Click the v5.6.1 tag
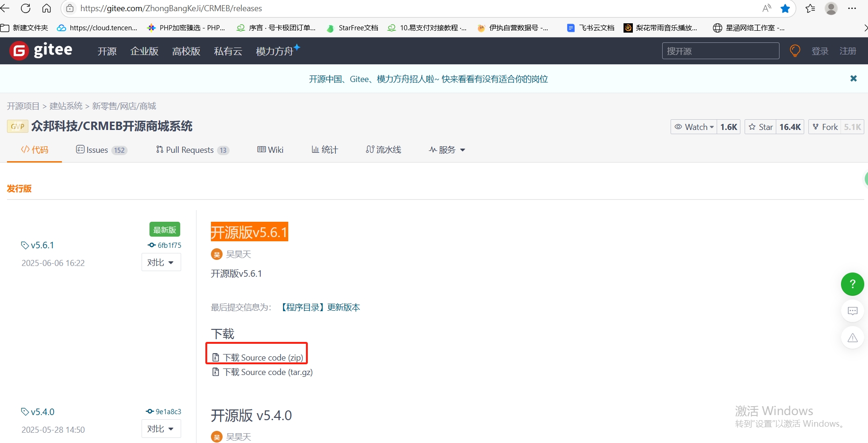 tap(38, 245)
